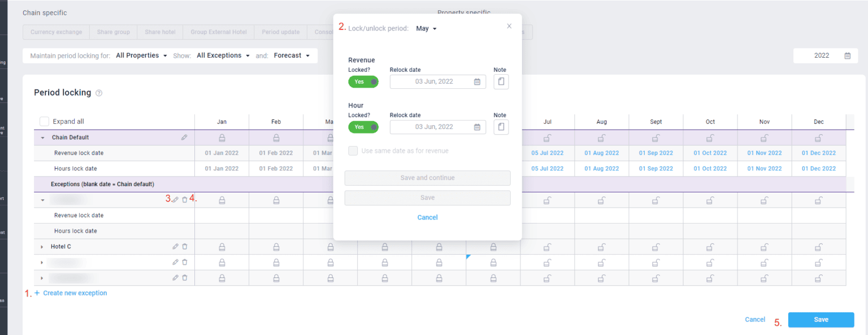
Task: Delete the Hotel C exception
Action: tap(185, 247)
